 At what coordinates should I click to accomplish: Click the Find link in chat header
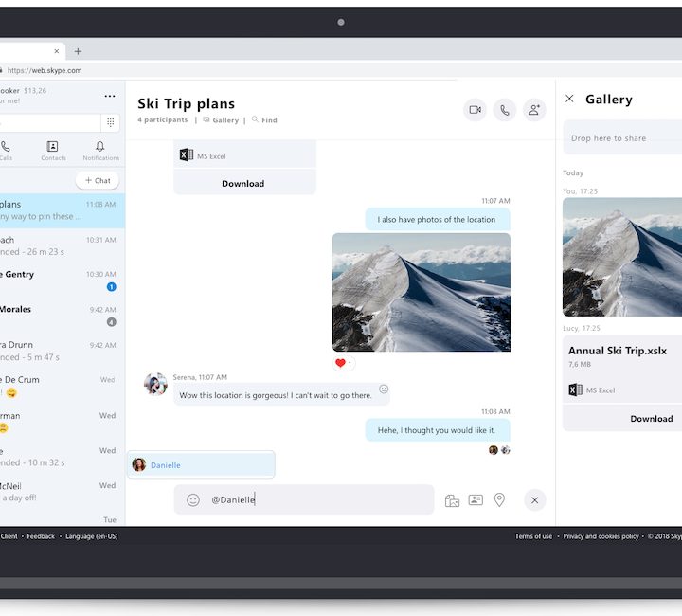[264, 120]
